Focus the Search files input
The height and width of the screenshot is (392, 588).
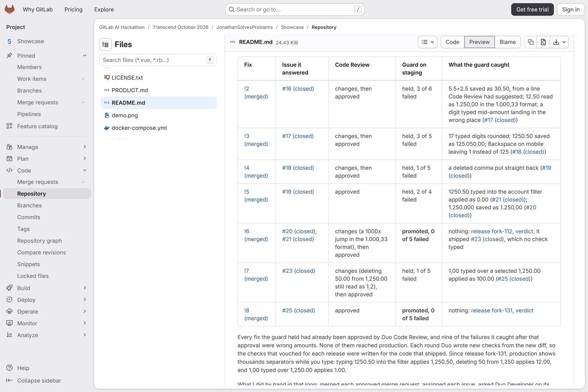158,60
